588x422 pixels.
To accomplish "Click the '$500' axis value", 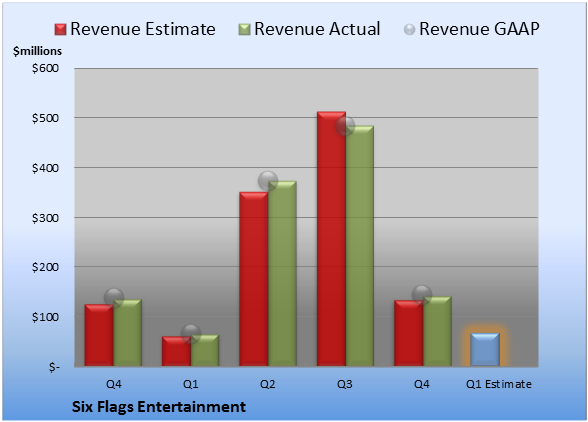I will click(45, 118).
